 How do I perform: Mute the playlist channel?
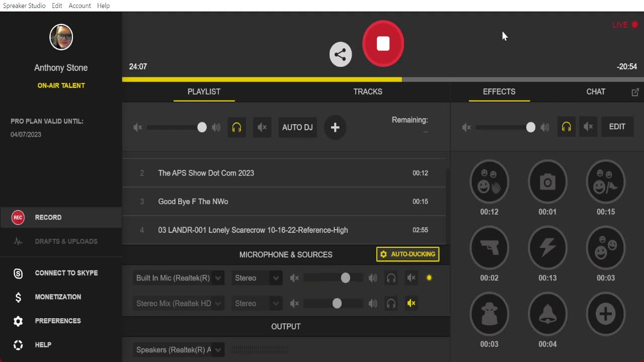point(262,127)
